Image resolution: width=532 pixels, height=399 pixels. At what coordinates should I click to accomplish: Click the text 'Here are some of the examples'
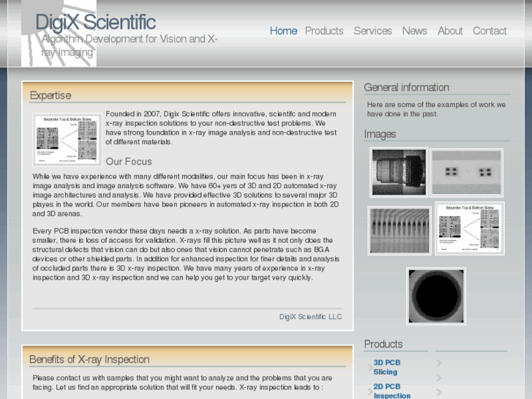436,109
